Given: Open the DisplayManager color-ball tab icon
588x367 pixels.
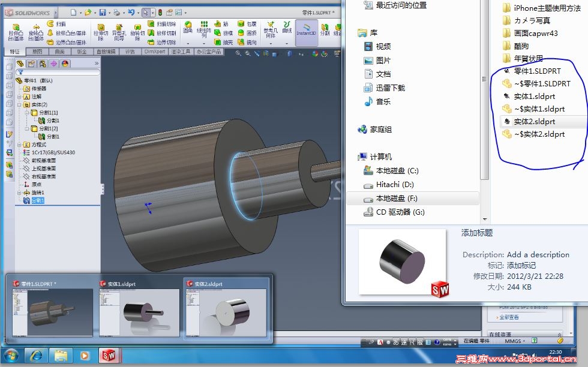Looking at the screenshot, I should pyautogui.click(x=65, y=64).
